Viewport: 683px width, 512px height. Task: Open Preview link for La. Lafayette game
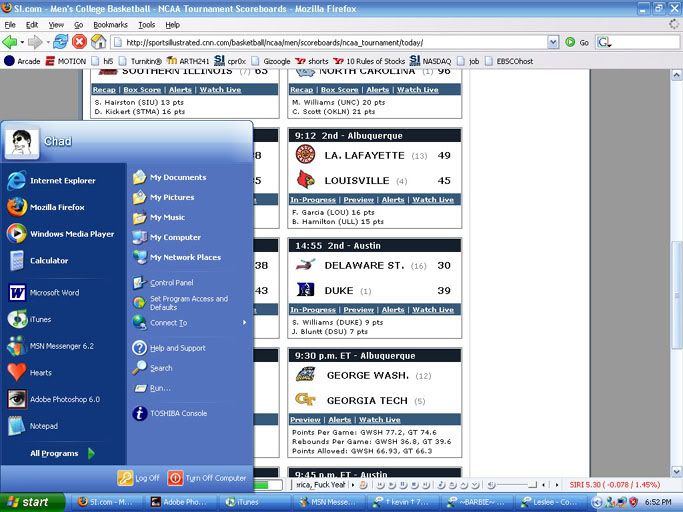click(x=358, y=200)
